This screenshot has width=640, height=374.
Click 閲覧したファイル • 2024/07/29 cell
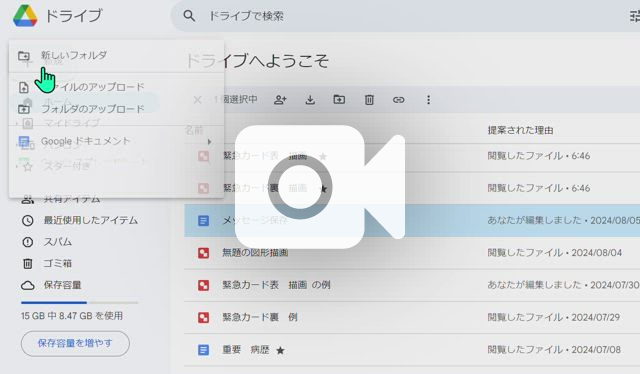coord(554,317)
